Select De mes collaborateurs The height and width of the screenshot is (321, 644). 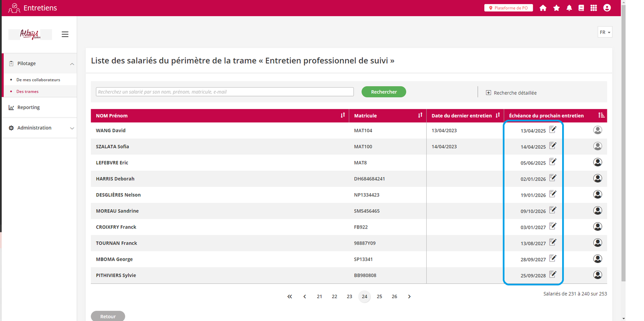coord(38,80)
